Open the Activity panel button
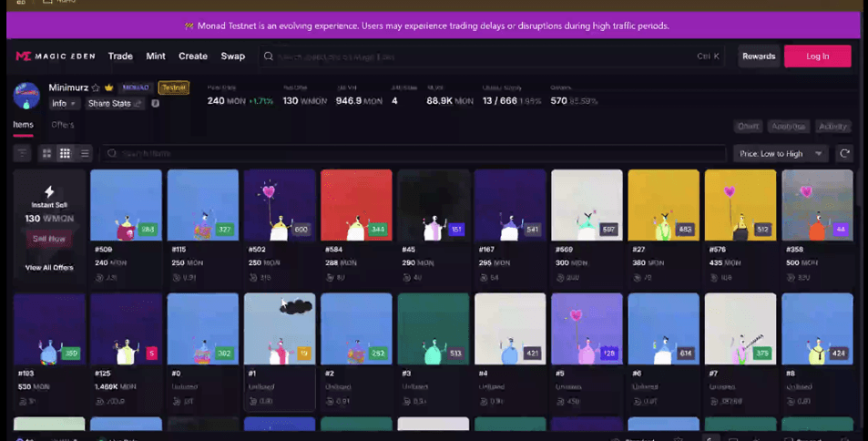The width and height of the screenshot is (868, 441). click(832, 127)
